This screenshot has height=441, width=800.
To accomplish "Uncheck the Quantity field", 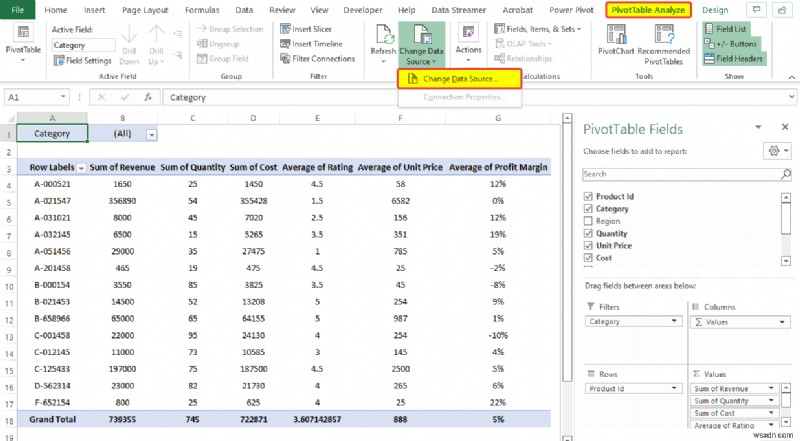I will coord(588,233).
